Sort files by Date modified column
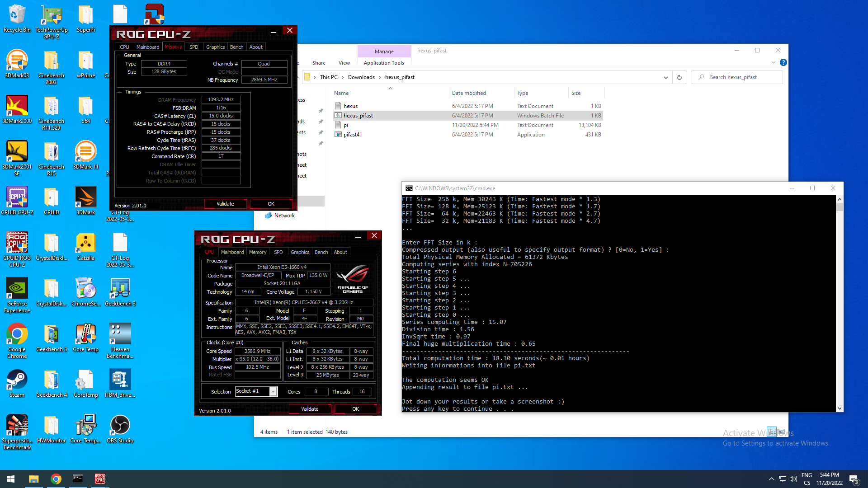The image size is (868, 488). (469, 93)
